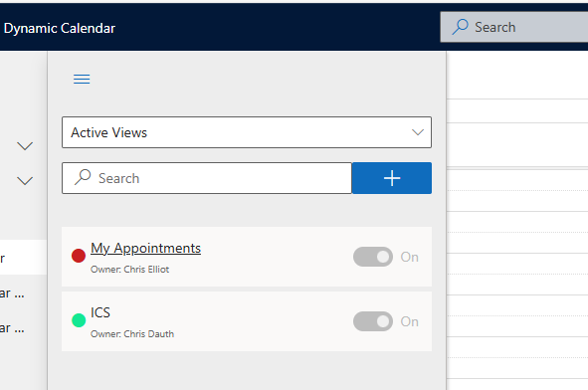
Task: Click the red color dot beside My Appointments
Action: point(79,256)
